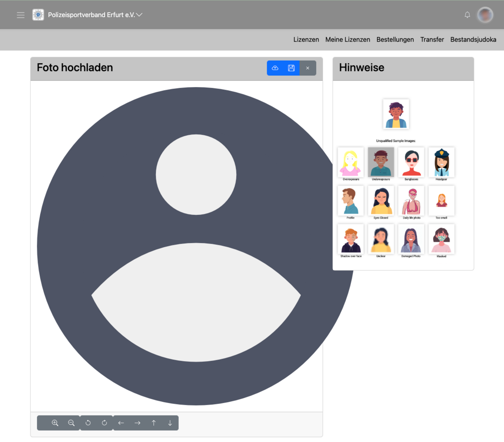Zoom in on the photo
The height and width of the screenshot is (442, 504).
click(x=55, y=423)
